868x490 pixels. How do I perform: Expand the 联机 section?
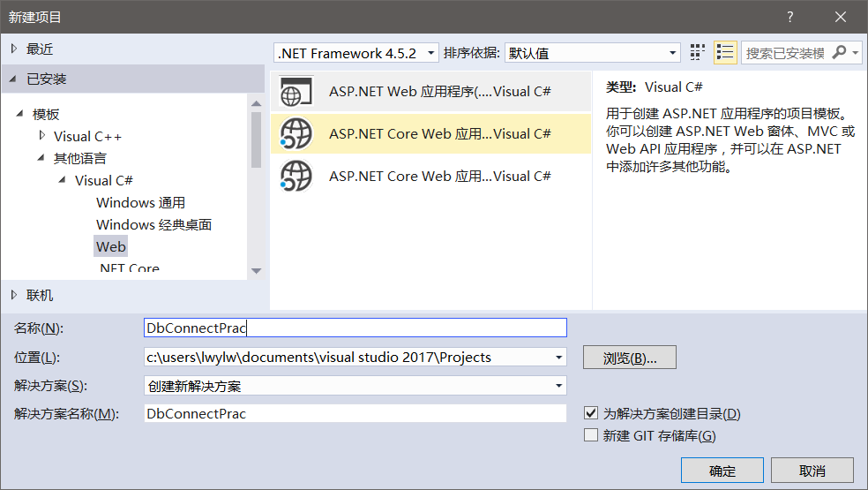14,295
